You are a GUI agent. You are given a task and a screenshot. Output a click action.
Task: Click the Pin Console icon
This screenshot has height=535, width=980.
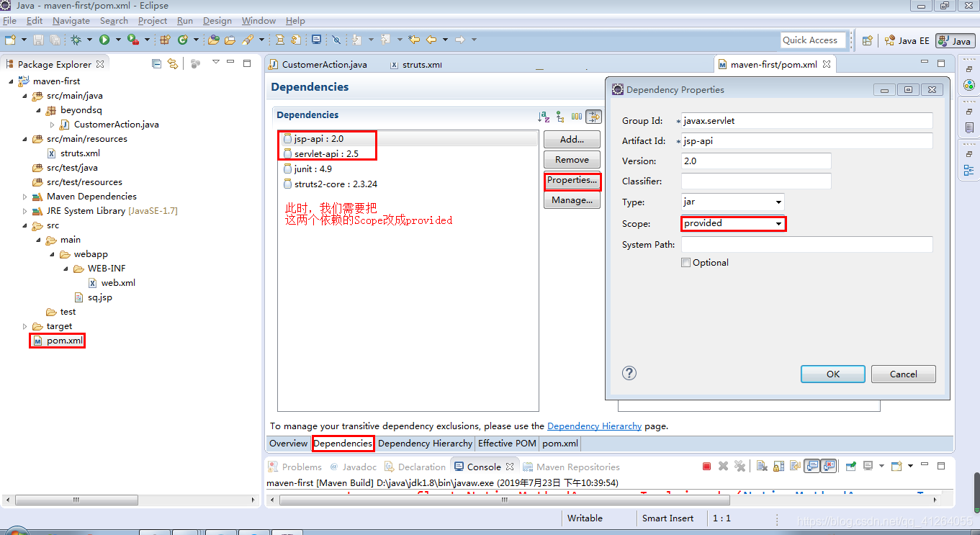pos(850,466)
